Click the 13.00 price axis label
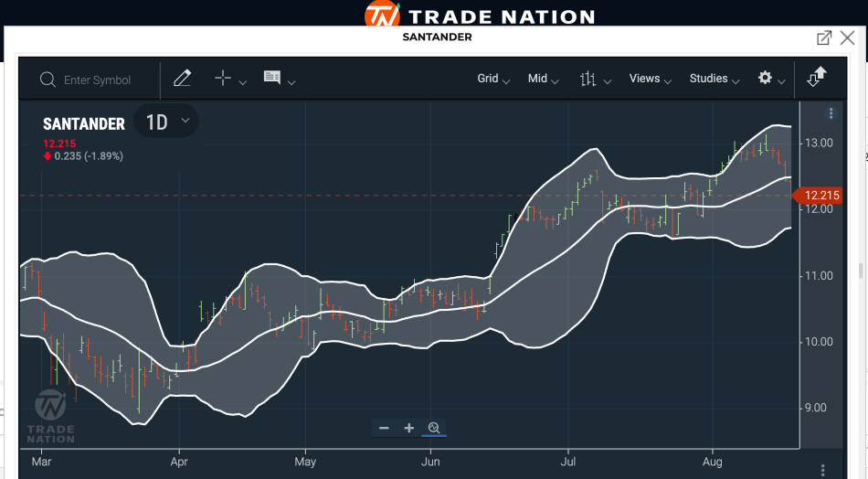The height and width of the screenshot is (479, 868). (819, 143)
